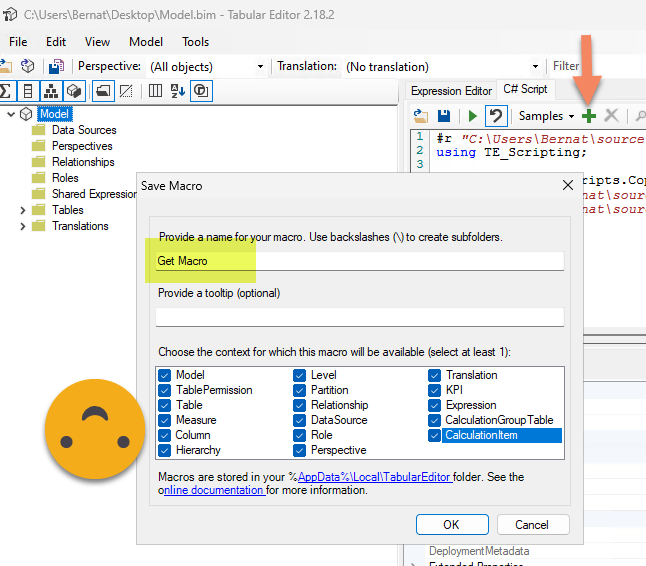Expand the Tables tree node
646x566 pixels.
tap(24, 210)
